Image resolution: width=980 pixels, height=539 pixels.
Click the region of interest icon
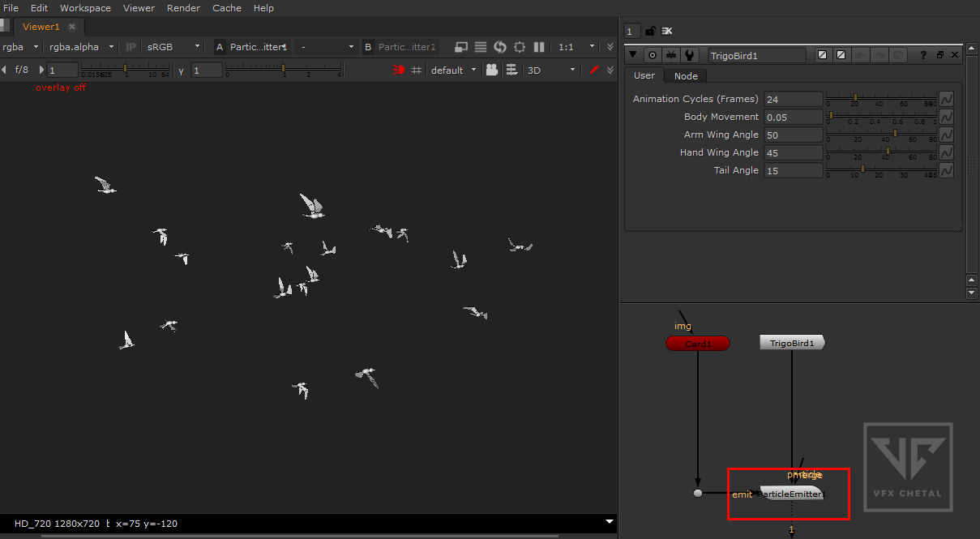pos(520,47)
